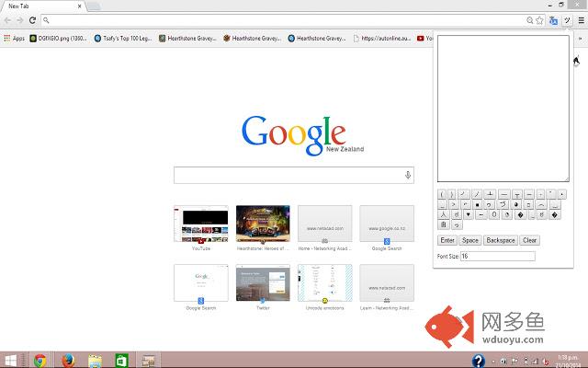
Task: Insert the black heart symbol
Action: [x=468, y=214]
